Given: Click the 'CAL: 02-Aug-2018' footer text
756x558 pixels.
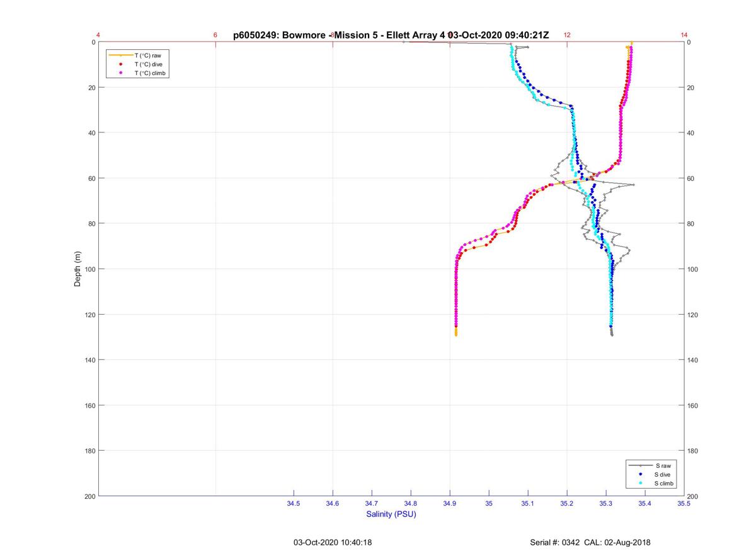Looking at the screenshot, I should pos(618,543).
